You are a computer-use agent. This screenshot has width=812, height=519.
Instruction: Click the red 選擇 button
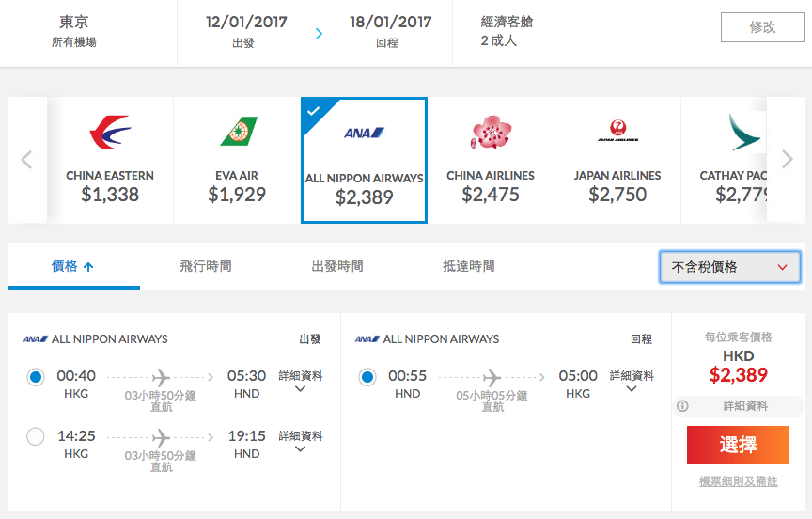(x=738, y=445)
